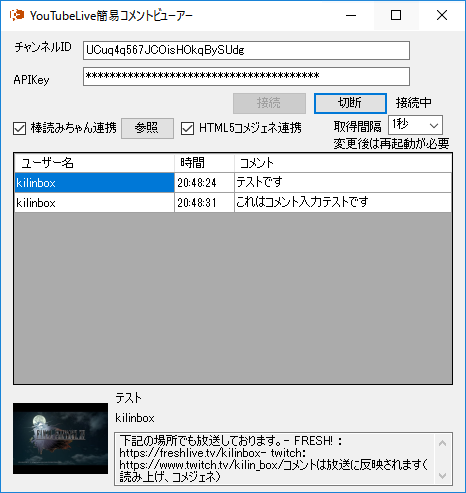466x493 pixels.
Task: Click kilinbox channel name below title
Action: click(x=135, y=418)
